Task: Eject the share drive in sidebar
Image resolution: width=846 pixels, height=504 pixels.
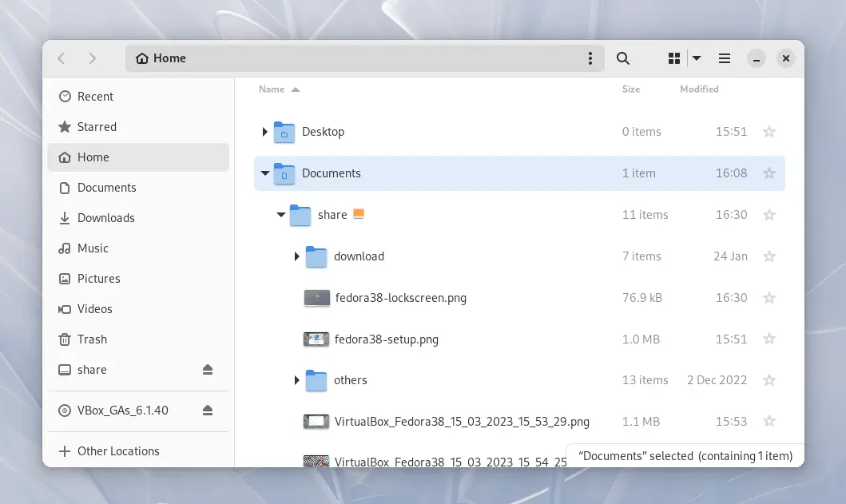Action: (208, 370)
